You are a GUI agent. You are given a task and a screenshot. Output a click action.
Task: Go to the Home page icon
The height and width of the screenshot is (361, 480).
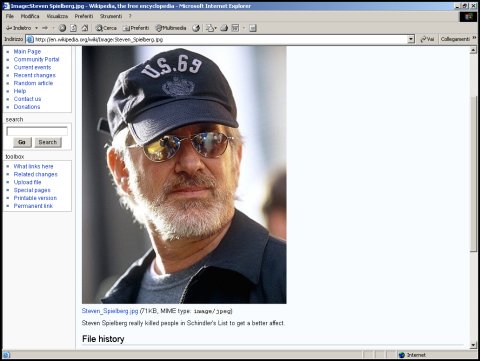coord(85,28)
